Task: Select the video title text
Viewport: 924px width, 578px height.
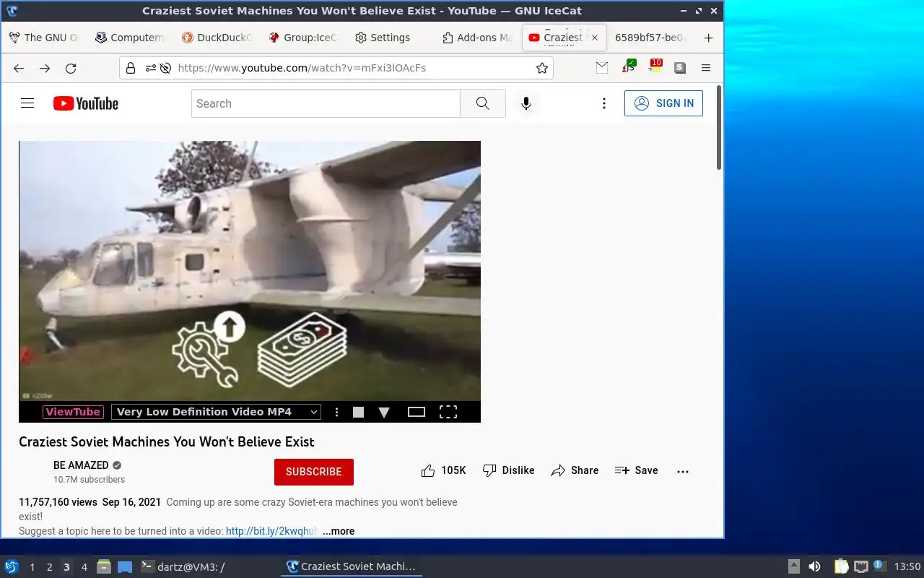Action: (167, 441)
